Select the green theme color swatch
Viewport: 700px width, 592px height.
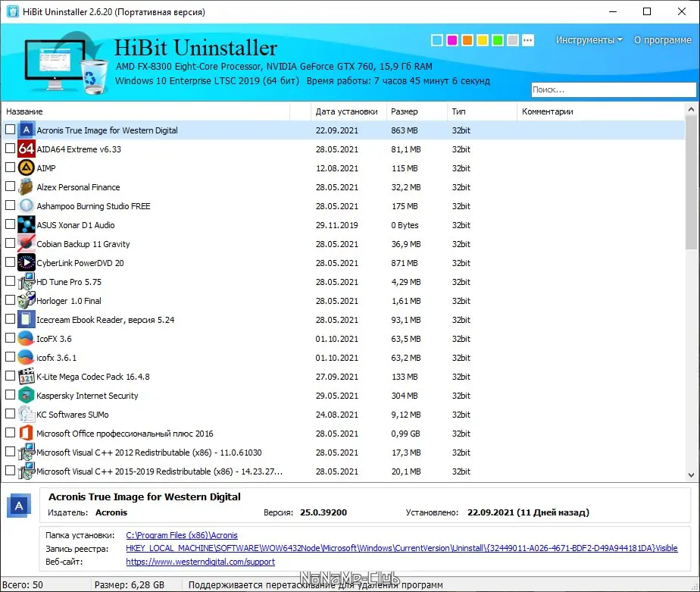click(x=498, y=40)
